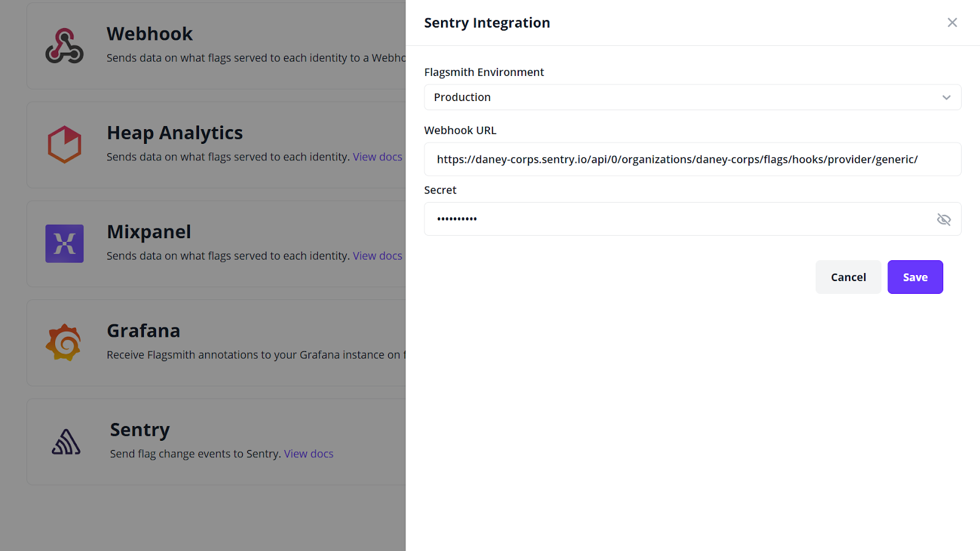Open the Sentry integration card

coord(214,441)
